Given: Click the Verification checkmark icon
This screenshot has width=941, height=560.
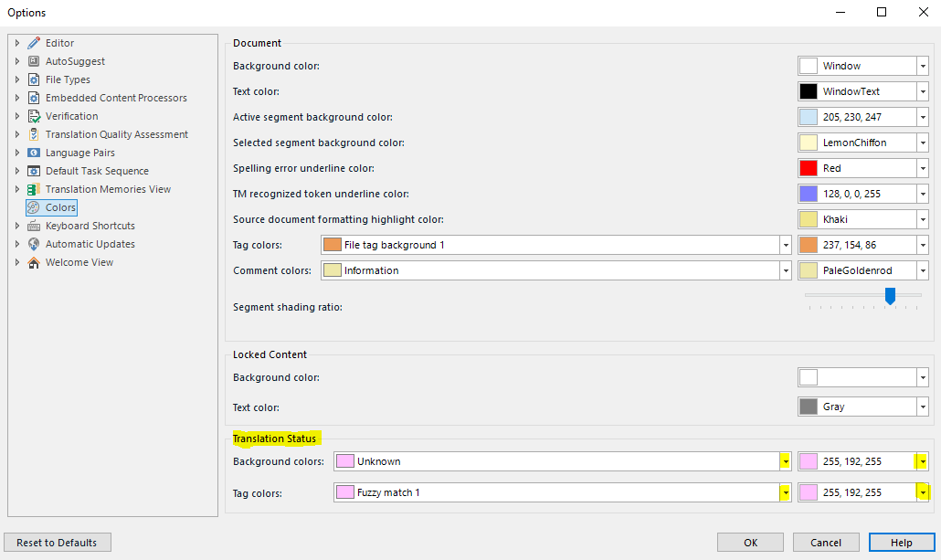Looking at the screenshot, I should tap(34, 116).
